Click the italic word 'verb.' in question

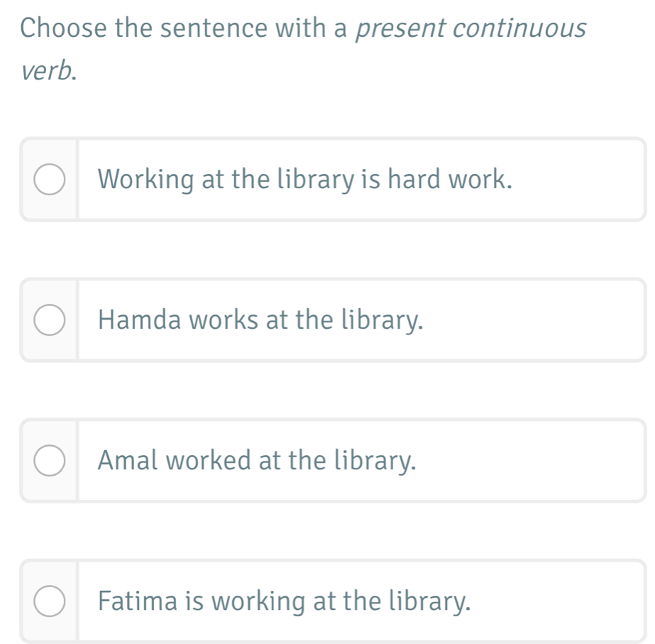click(48, 71)
